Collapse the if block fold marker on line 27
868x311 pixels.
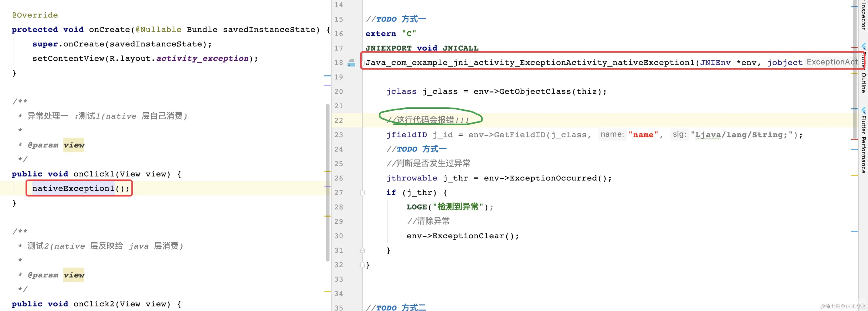click(362, 193)
